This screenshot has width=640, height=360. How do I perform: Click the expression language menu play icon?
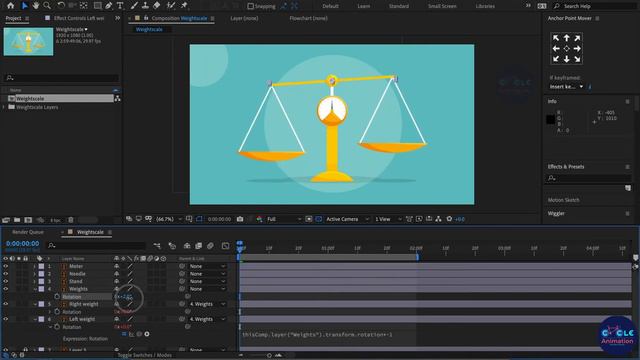tap(147, 334)
